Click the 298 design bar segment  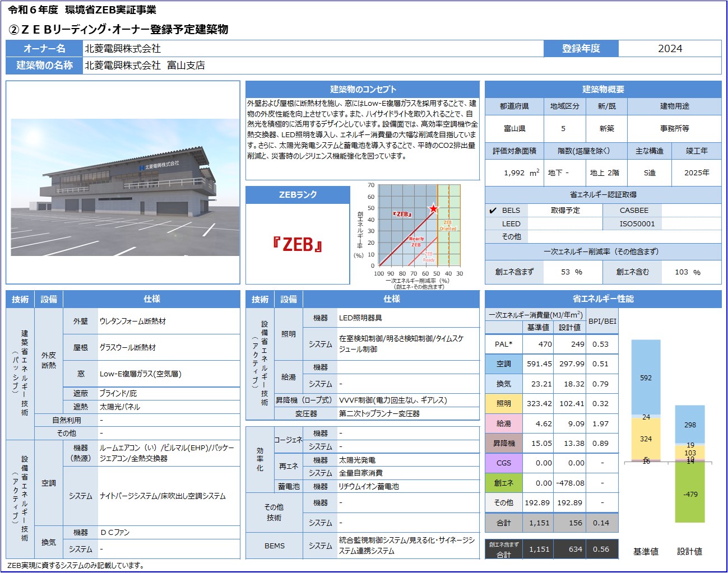coord(690,425)
